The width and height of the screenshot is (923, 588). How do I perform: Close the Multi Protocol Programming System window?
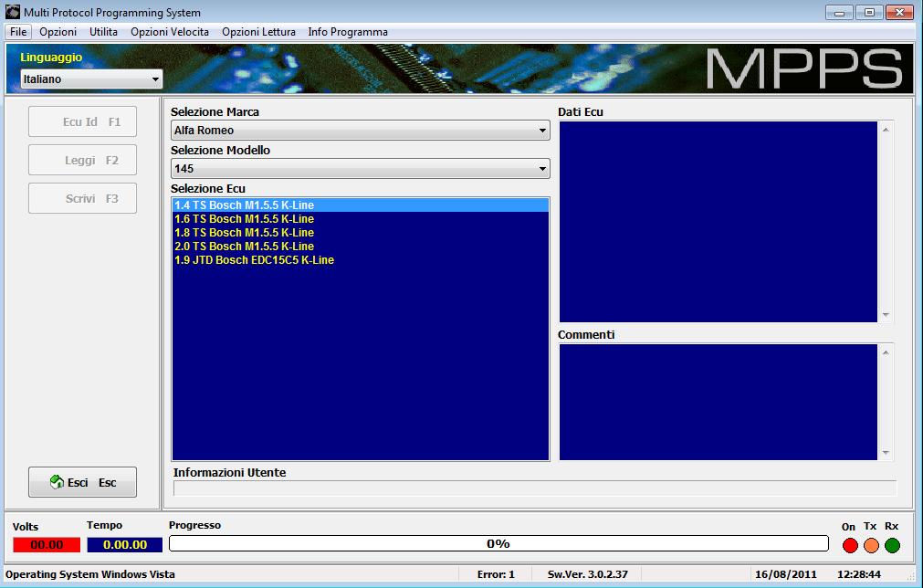899,13
